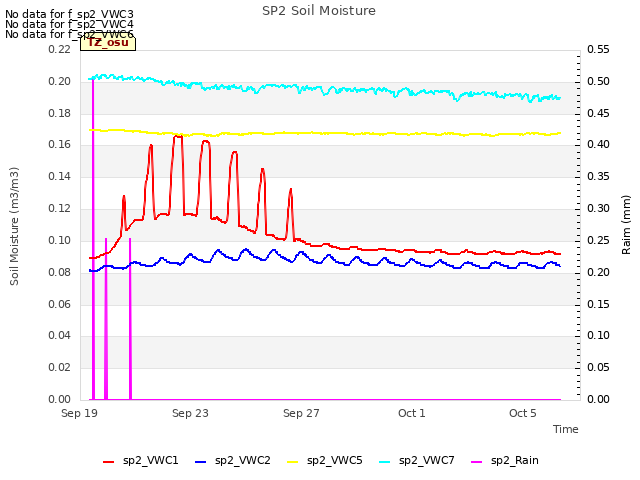
Task: Click the Oct 5 x-axis tick label
Action: [523, 413]
